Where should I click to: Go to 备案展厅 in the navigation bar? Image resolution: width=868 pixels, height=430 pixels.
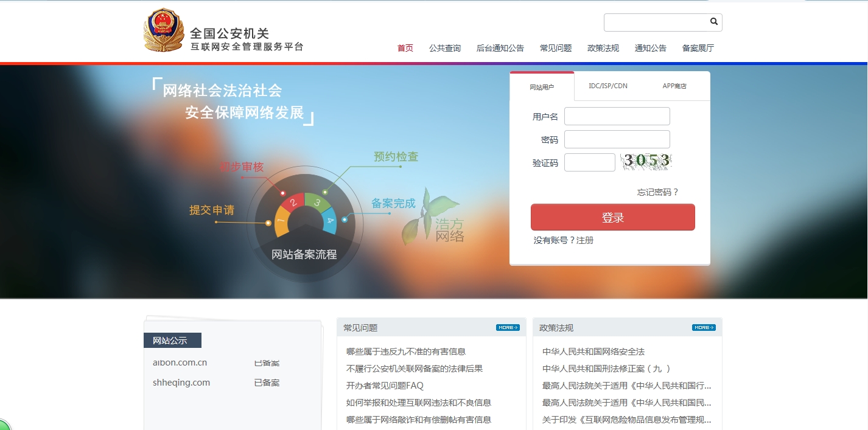[x=698, y=49]
